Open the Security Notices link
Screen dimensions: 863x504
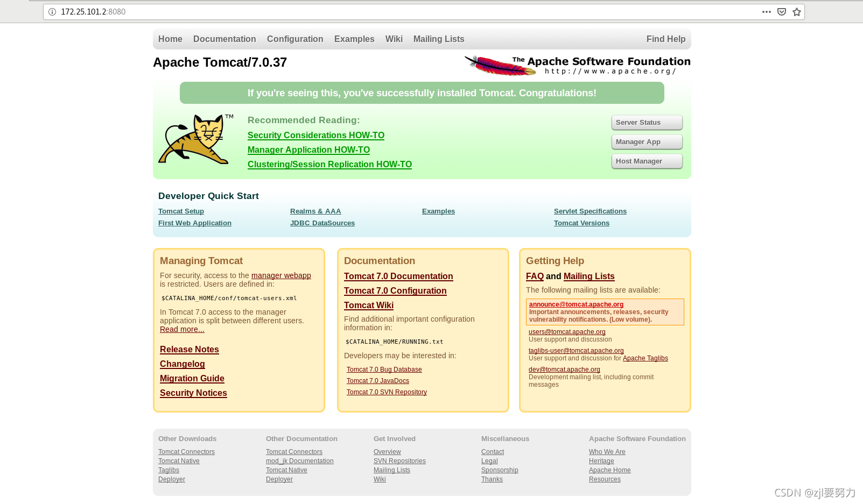(x=193, y=393)
